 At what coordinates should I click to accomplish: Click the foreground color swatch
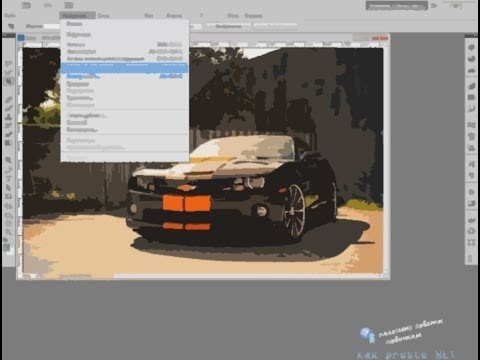pos(6,247)
